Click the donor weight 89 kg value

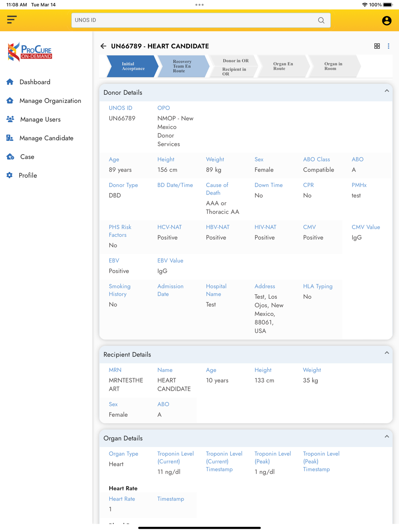point(214,170)
